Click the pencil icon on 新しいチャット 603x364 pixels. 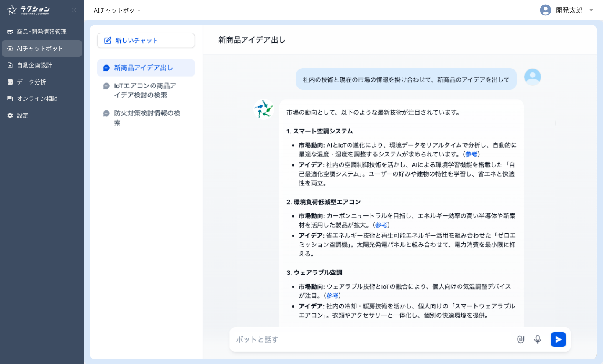pyautogui.click(x=108, y=41)
